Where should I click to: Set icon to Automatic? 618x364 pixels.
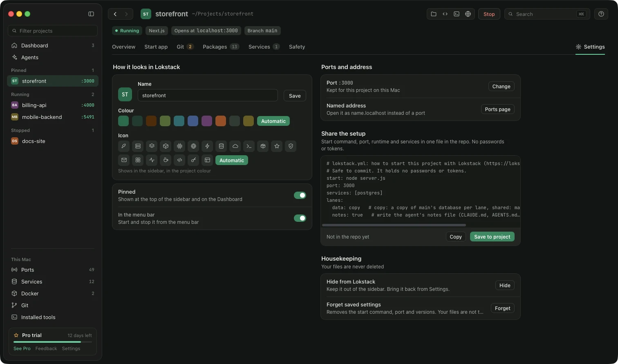point(232,160)
